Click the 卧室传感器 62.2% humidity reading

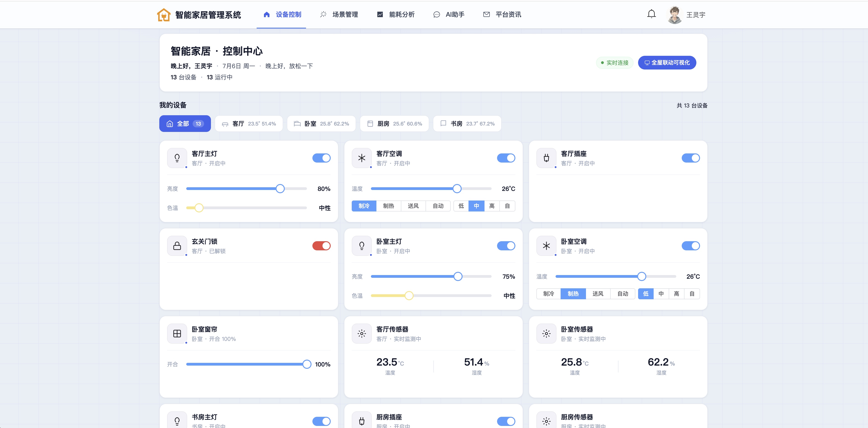pyautogui.click(x=661, y=362)
